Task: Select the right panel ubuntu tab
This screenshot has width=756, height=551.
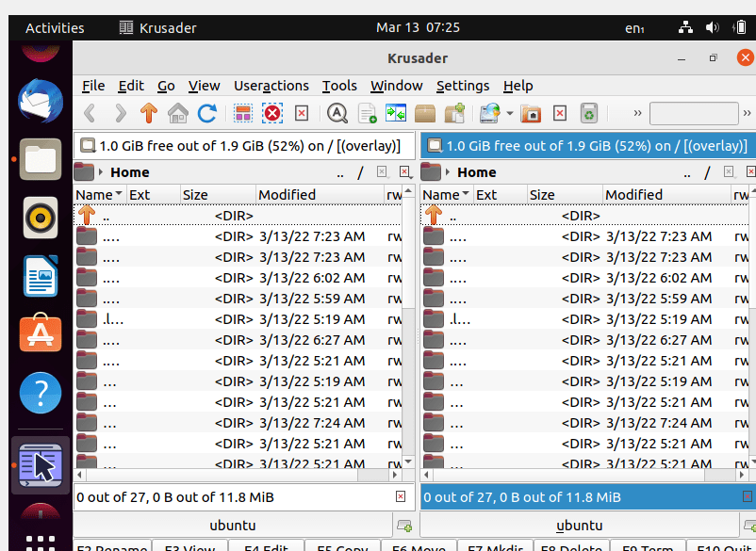Action: pyautogui.click(x=580, y=526)
